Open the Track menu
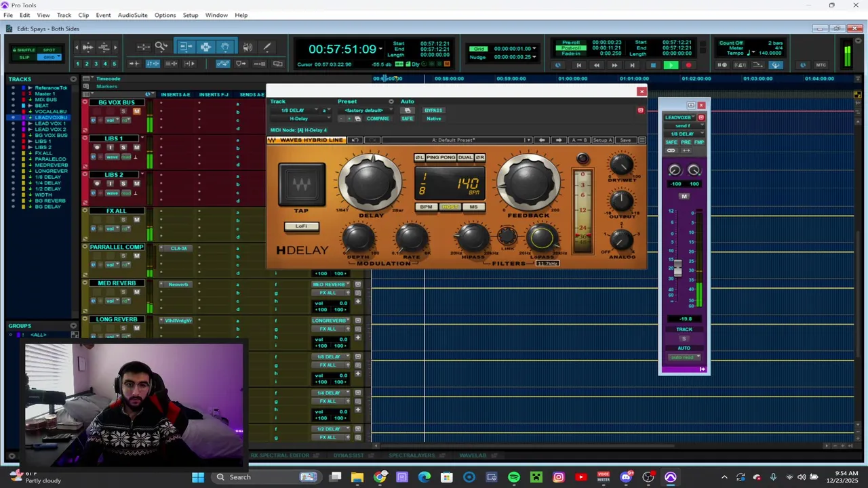This screenshot has height=488, width=868. coord(64,15)
